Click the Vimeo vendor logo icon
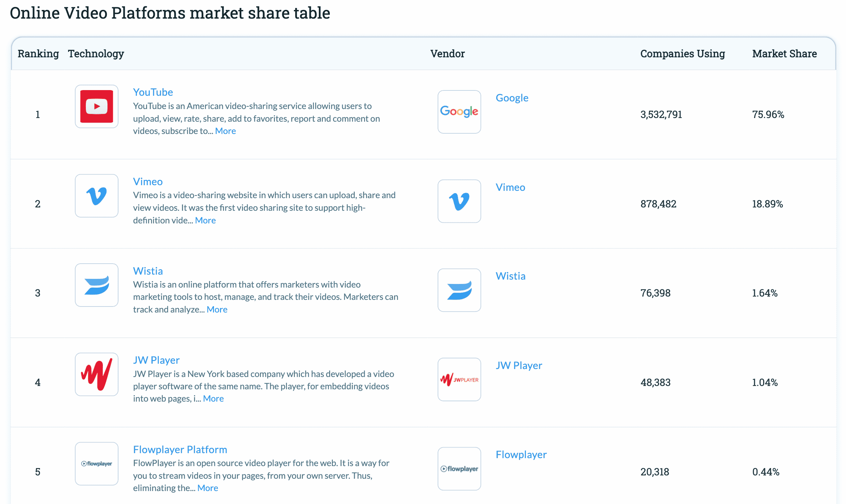The height and width of the screenshot is (504, 846). tap(459, 201)
